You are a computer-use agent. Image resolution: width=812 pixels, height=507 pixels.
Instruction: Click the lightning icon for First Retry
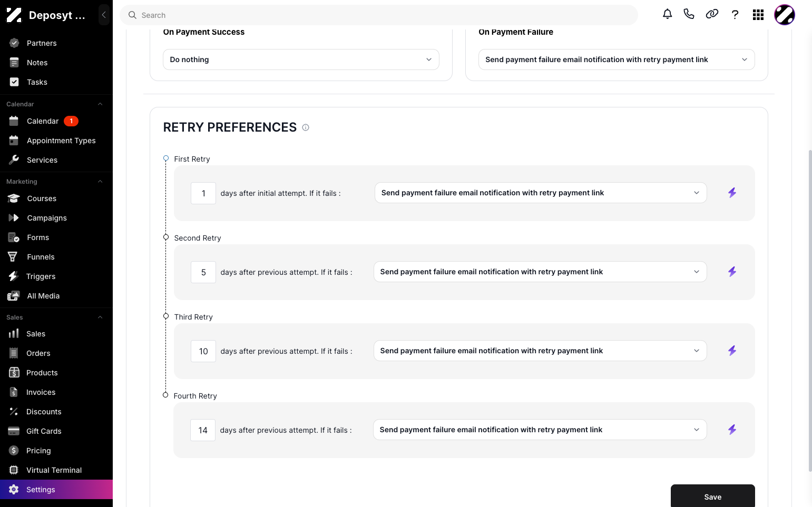(732, 193)
